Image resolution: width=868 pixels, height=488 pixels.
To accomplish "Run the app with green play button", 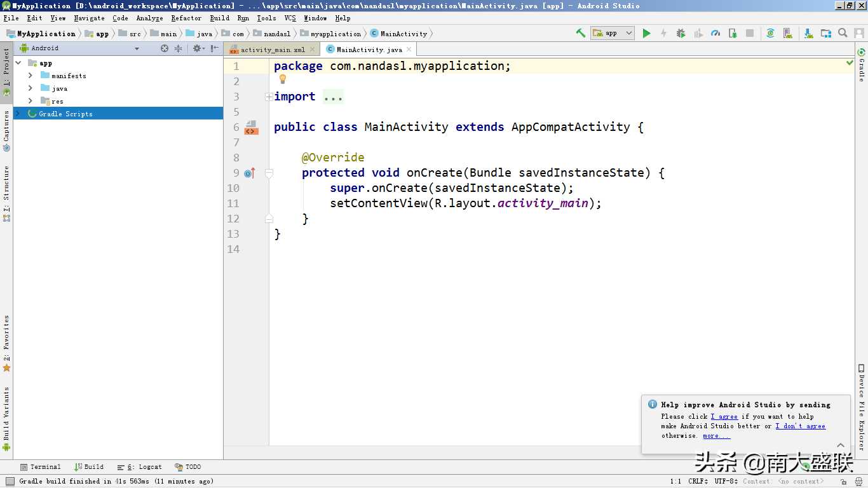I will click(x=646, y=33).
